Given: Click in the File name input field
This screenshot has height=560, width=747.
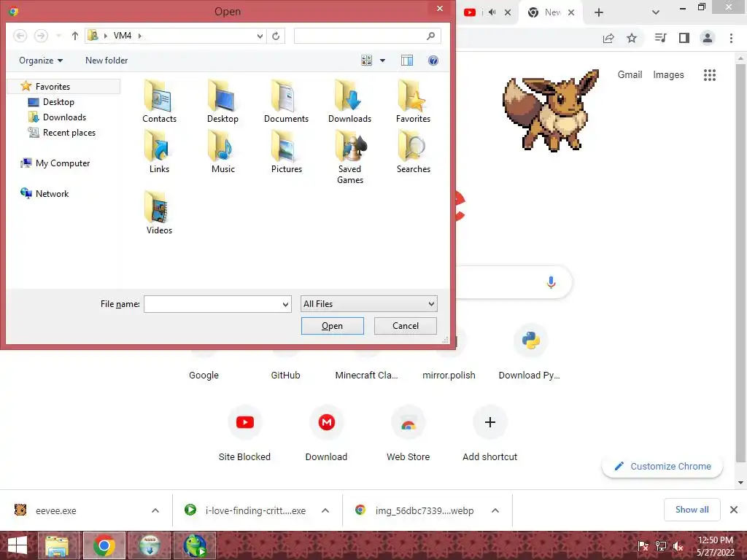Looking at the screenshot, I should pos(212,304).
